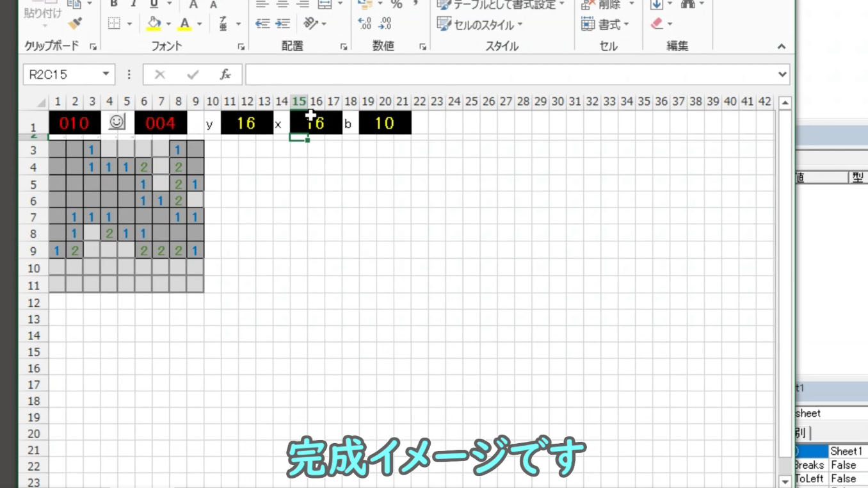Click the phonetic guide (furigana) icon

click(223, 24)
